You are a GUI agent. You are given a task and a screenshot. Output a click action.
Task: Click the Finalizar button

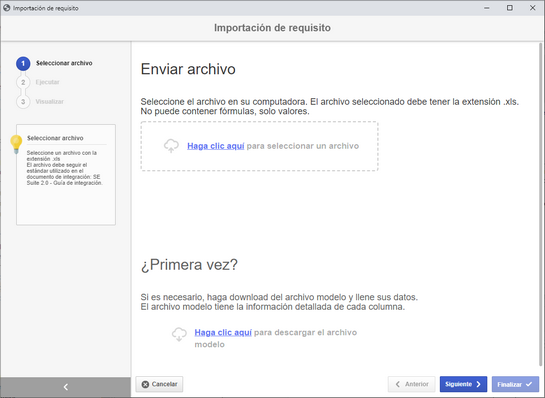[x=515, y=384]
